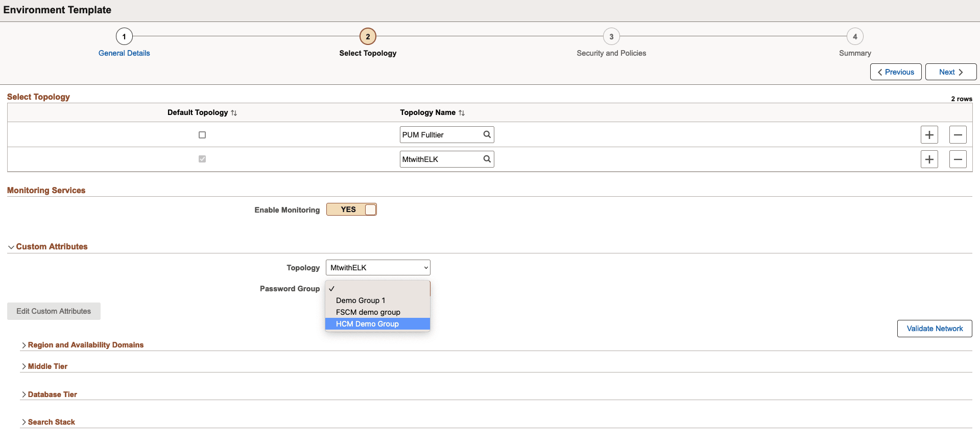
Task: Choose Demo Group 1 password group
Action: tap(377, 300)
